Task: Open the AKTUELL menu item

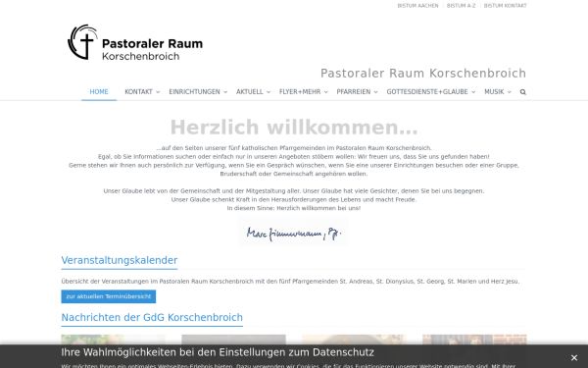Action: [x=249, y=92]
